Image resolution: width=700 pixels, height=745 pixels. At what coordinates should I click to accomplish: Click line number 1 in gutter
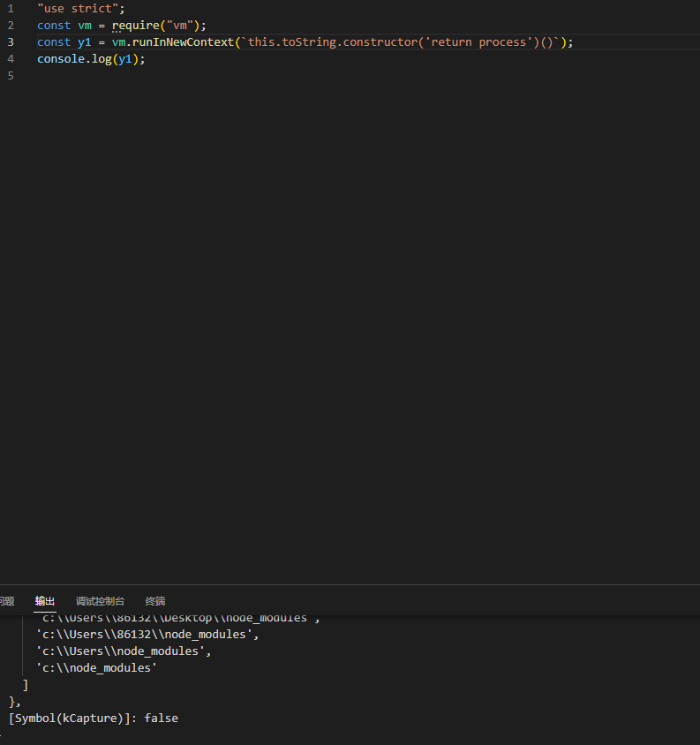pos(11,9)
